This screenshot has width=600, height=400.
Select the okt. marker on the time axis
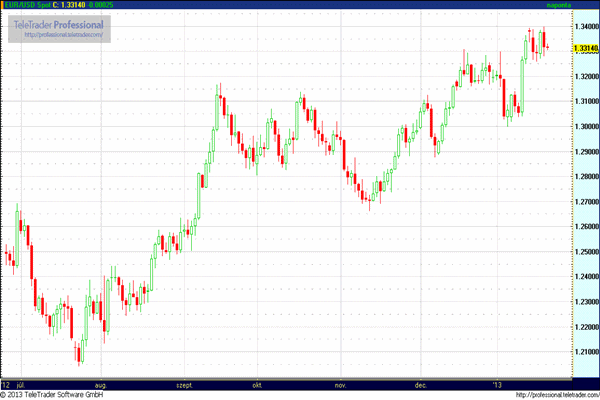tap(258, 384)
